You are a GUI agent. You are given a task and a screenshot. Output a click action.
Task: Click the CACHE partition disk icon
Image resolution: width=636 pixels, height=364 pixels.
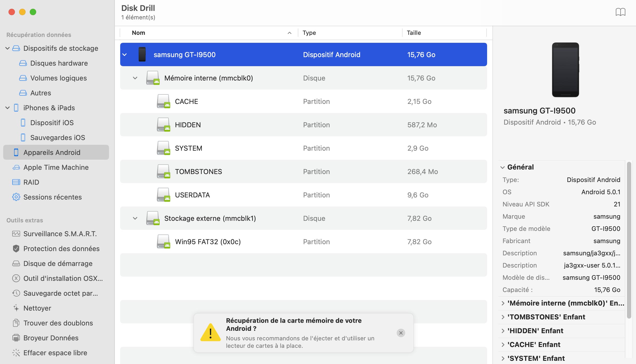pos(163,101)
